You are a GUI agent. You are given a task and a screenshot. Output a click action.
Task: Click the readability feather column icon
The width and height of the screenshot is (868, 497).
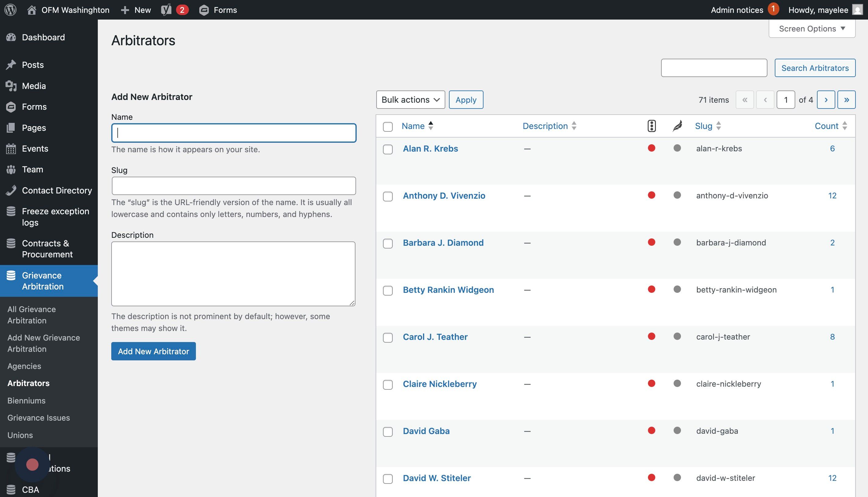677,126
